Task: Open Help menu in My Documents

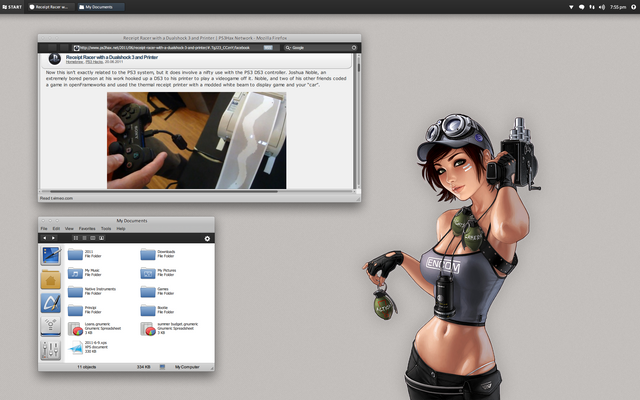Action: pyautogui.click(x=121, y=229)
